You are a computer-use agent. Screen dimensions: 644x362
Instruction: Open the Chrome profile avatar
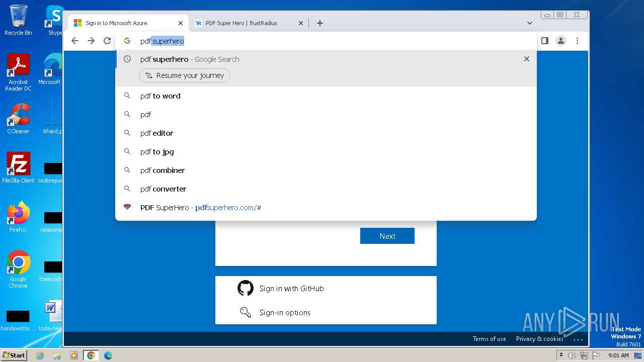561,41
